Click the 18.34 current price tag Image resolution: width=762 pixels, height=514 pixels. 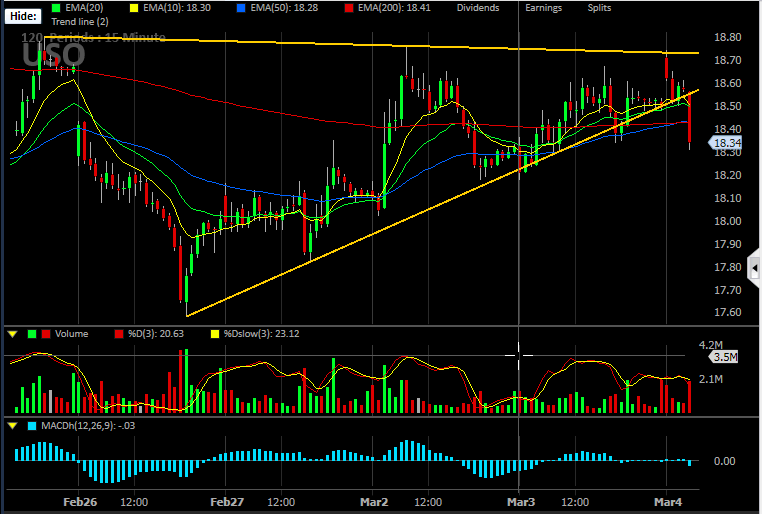pos(725,143)
